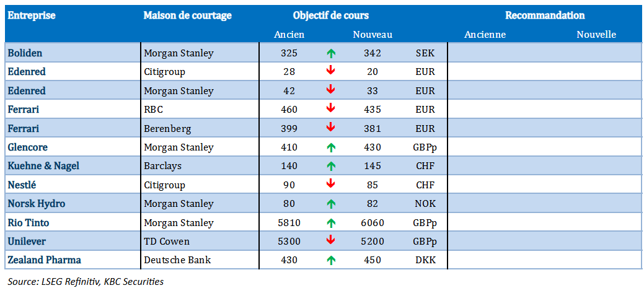
Task: Click the red down arrow for Edenred Morgan Stanley
Action: (x=331, y=90)
